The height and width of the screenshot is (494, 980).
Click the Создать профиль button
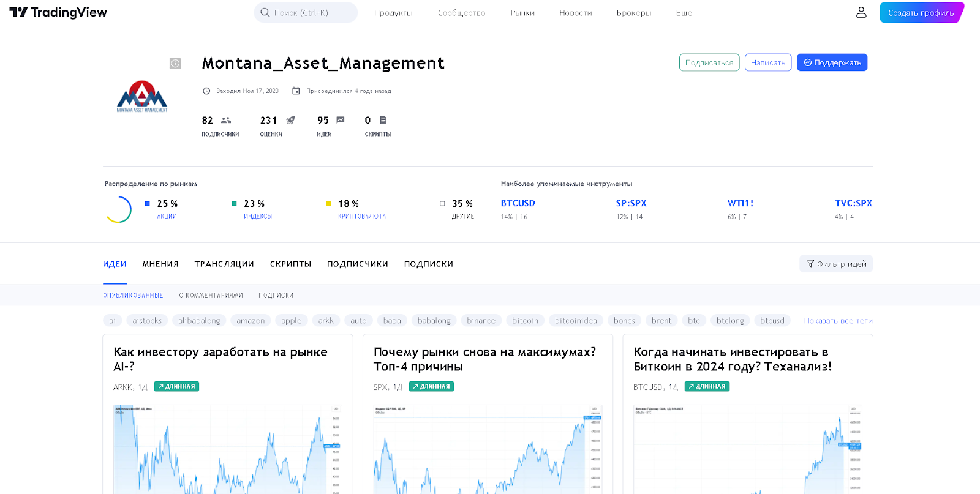pyautogui.click(x=921, y=12)
